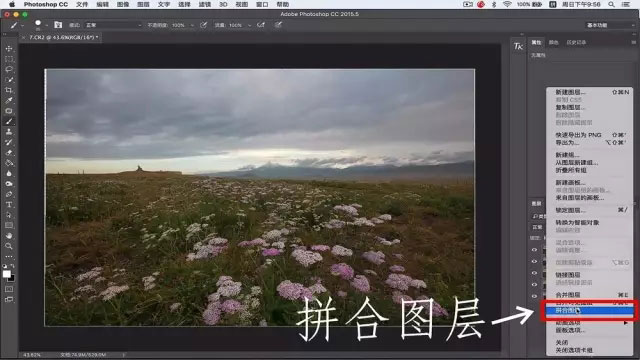Image resolution: width=640 pixels, height=360 pixels.
Task: Select the Path Selection tool
Action: (9, 215)
